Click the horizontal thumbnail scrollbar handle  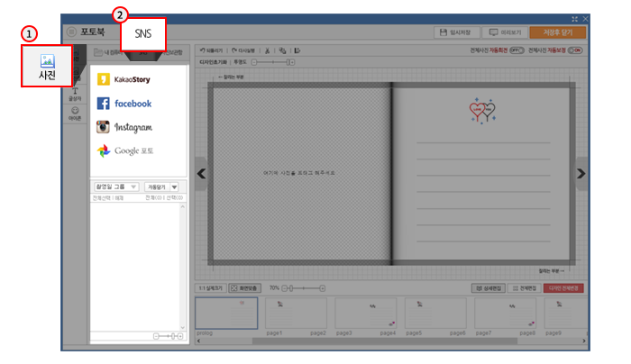tap(385, 341)
